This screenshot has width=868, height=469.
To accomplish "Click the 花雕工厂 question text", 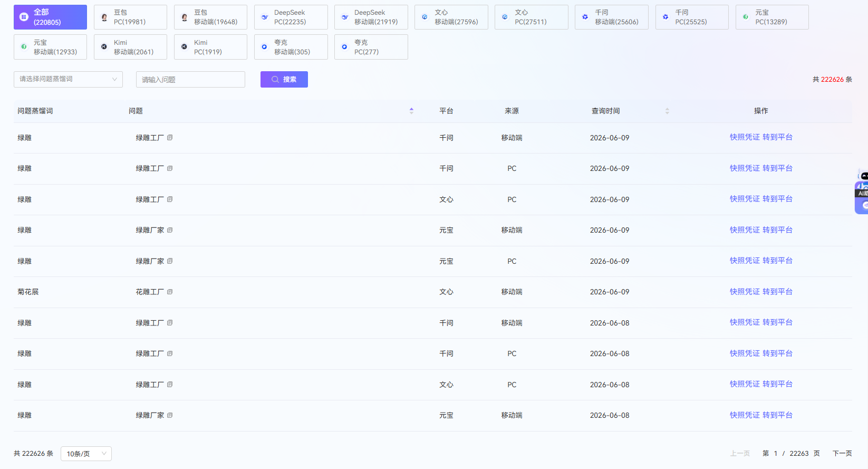I will 150,292.
